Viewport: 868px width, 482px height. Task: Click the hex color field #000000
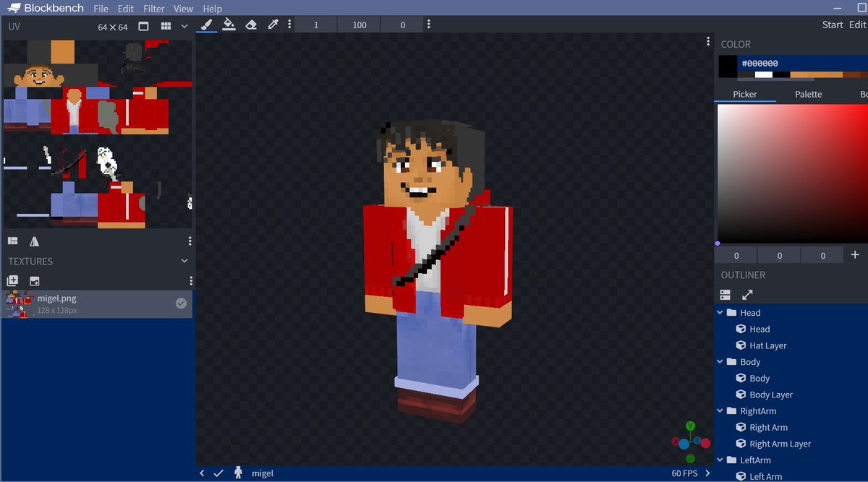coord(803,64)
